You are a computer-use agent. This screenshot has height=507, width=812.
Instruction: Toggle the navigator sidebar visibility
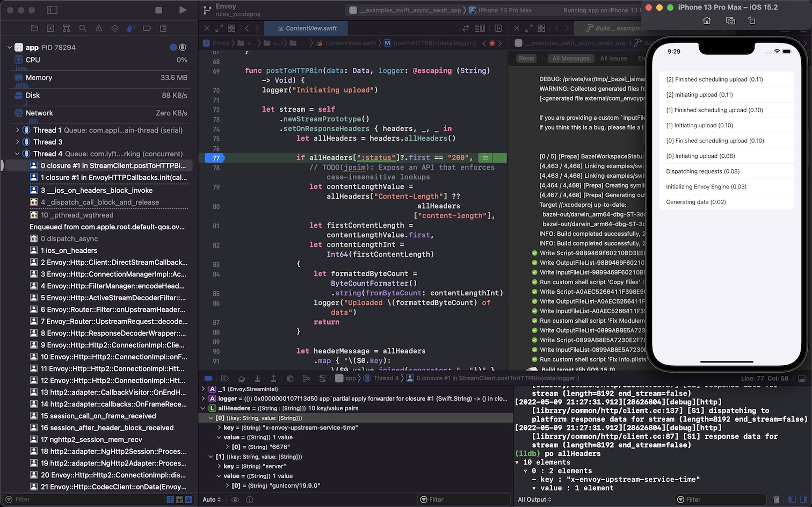(52, 10)
